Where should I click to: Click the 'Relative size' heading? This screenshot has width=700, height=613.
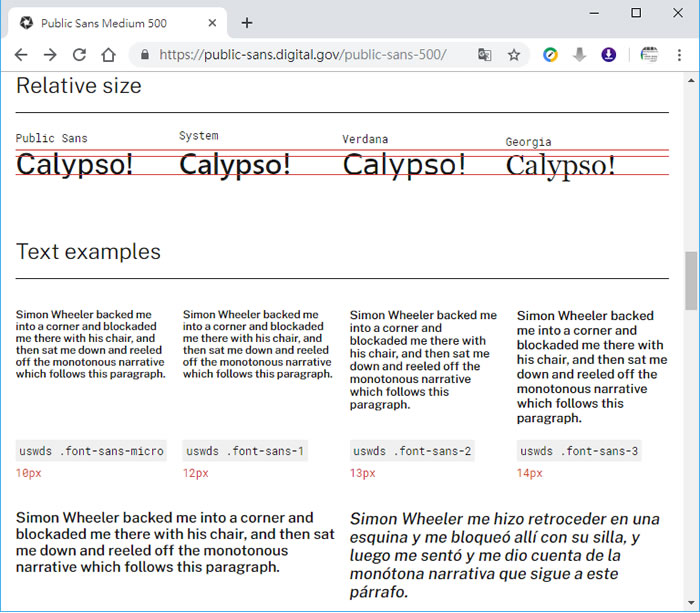(79, 86)
